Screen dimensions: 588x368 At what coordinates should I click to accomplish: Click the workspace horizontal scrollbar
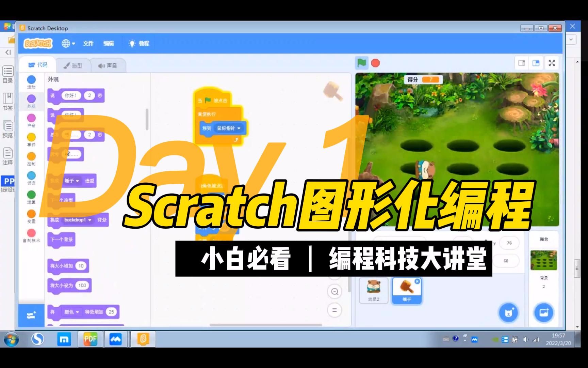coord(265,325)
